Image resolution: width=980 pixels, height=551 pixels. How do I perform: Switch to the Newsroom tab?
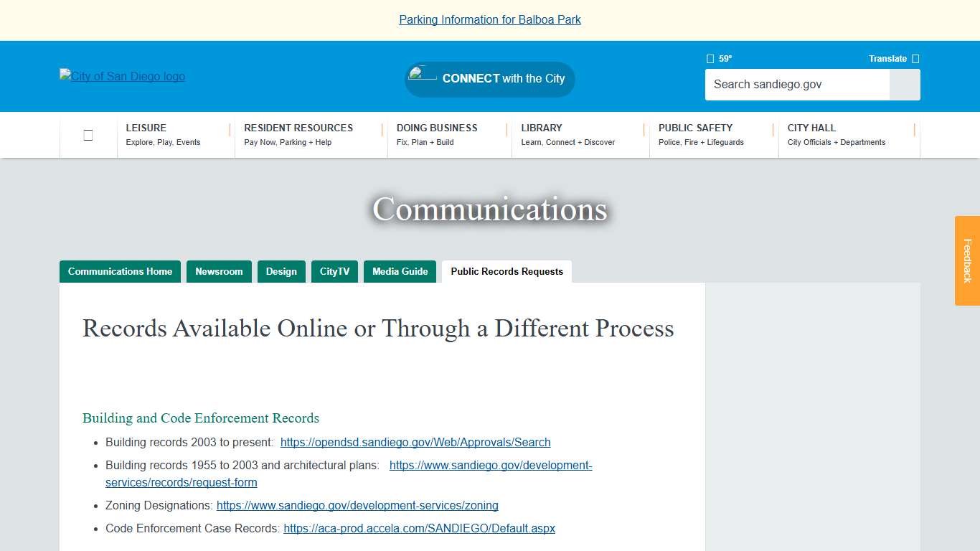219,271
